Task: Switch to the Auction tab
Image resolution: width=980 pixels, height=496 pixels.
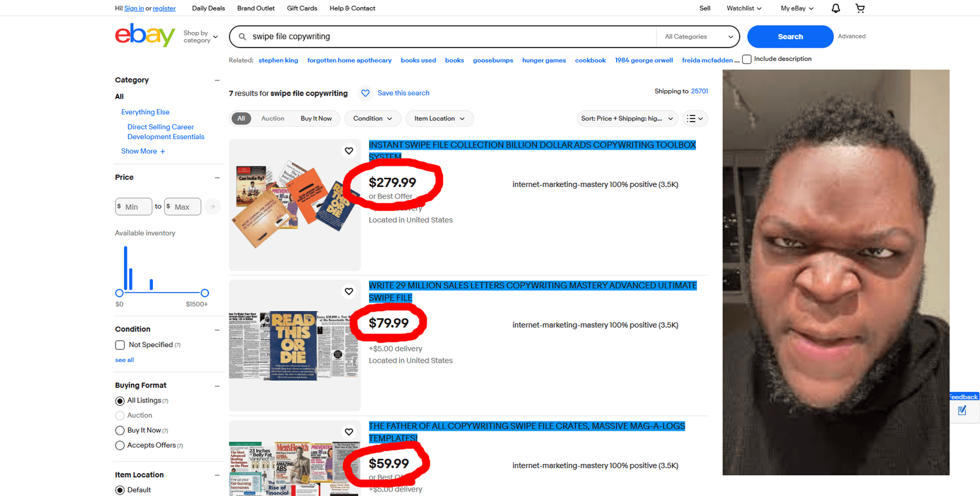Action: (272, 118)
